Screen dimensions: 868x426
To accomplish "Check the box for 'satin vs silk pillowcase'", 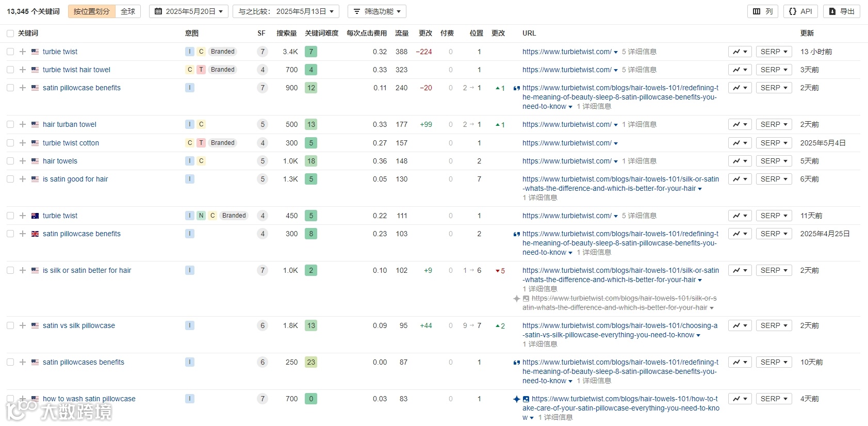I will [x=10, y=325].
